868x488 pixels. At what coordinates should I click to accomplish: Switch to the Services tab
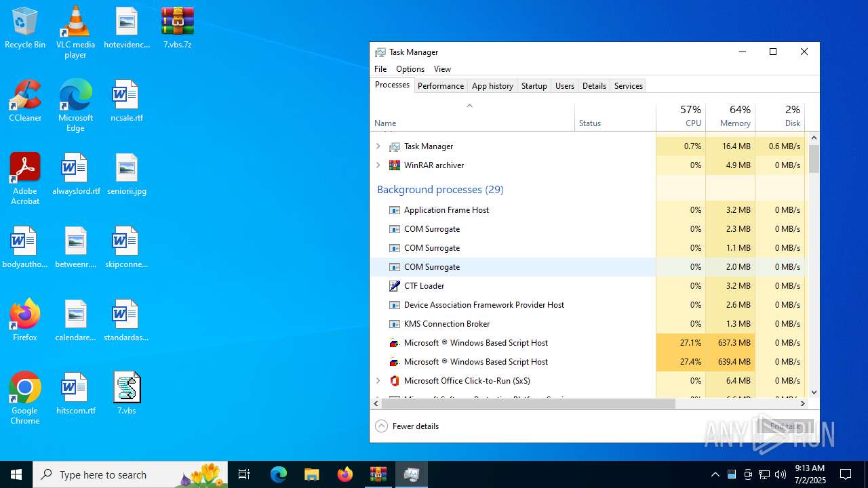(x=629, y=86)
